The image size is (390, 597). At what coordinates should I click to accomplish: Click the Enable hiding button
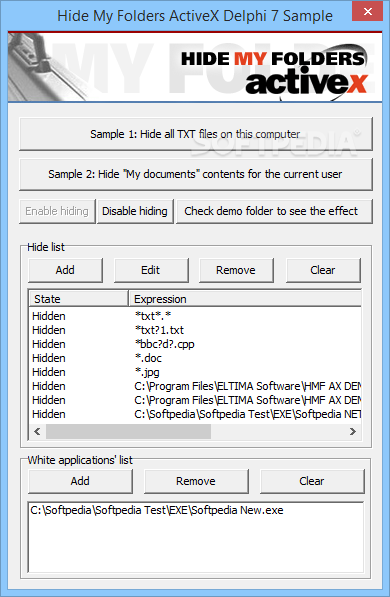coord(57,211)
